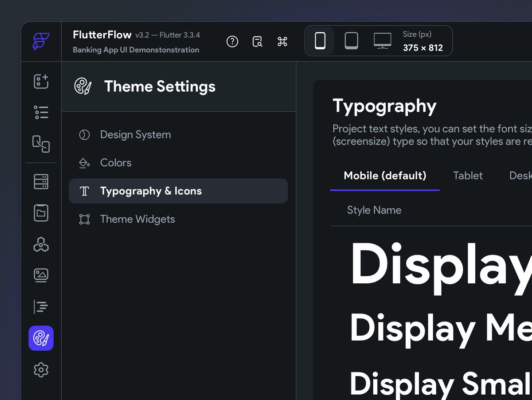Open the keyboard shortcuts command icon
This screenshot has width=532, height=400.
282,41
